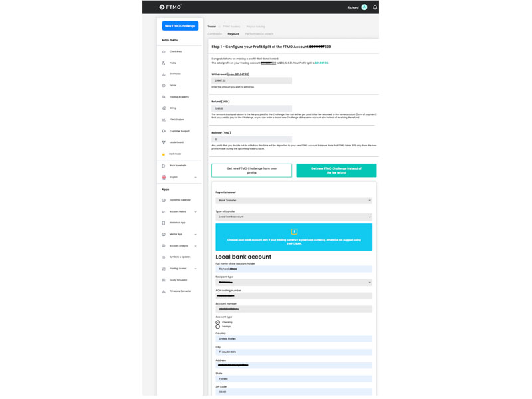Click the Economic Calendar icon
Screen dimensions: 532x399
(x=164, y=200)
